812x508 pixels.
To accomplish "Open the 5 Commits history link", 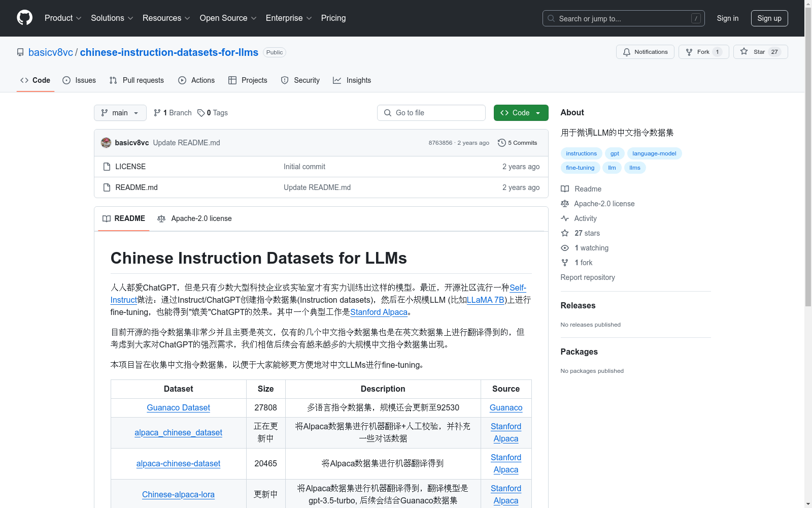I will click(x=518, y=143).
